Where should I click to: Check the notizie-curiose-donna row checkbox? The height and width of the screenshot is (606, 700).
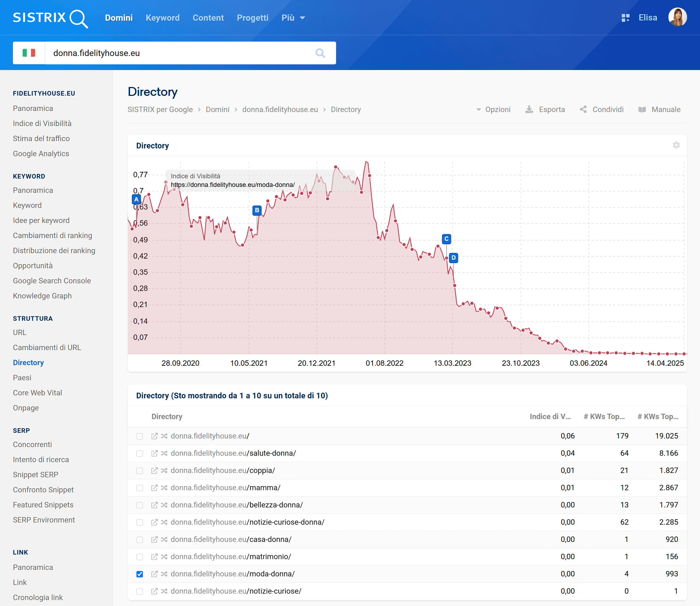point(139,523)
